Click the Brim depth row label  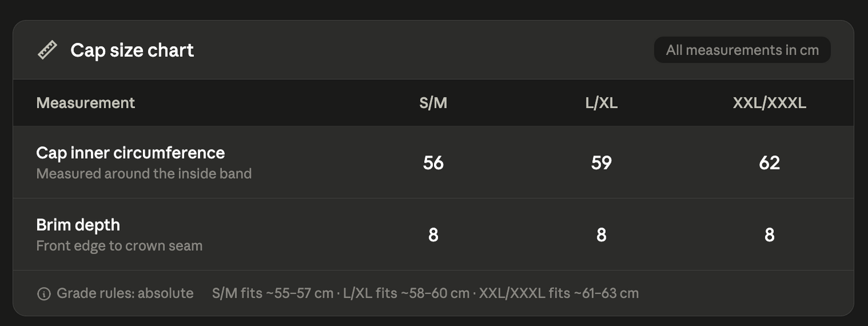(x=78, y=225)
